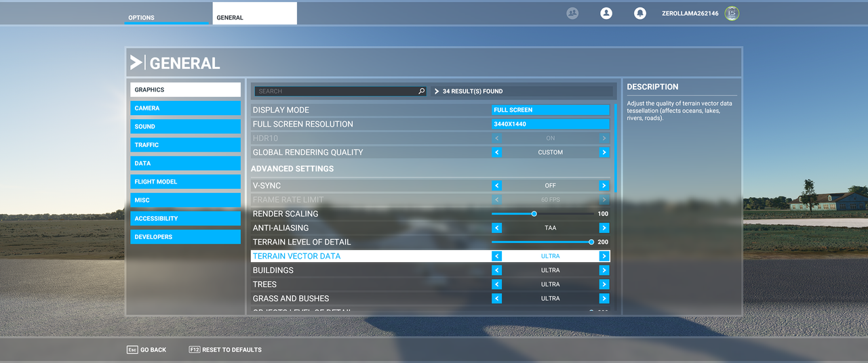Select the CAMERA category
This screenshot has width=868, height=363.
[x=185, y=108]
